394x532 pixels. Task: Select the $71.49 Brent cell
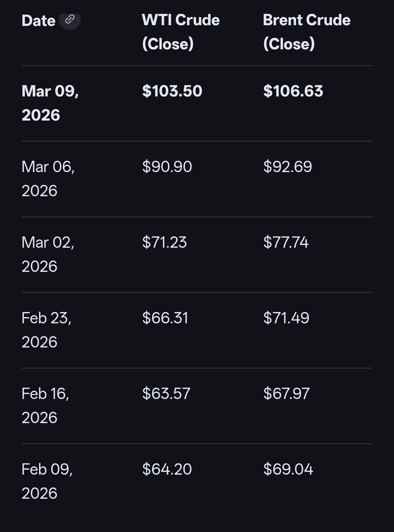coord(286,318)
